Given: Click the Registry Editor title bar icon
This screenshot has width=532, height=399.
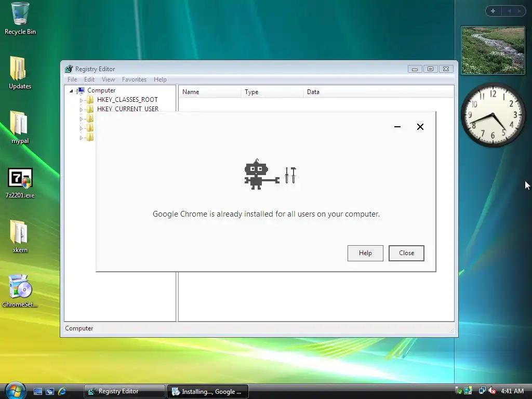Looking at the screenshot, I should point(69,69).
